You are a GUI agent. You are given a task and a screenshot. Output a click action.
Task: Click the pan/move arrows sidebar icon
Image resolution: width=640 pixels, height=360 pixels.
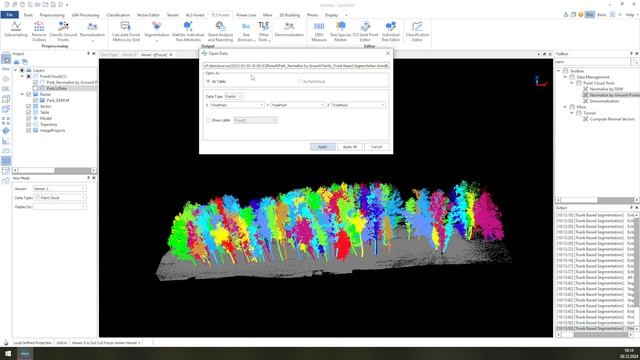(6, 131)
